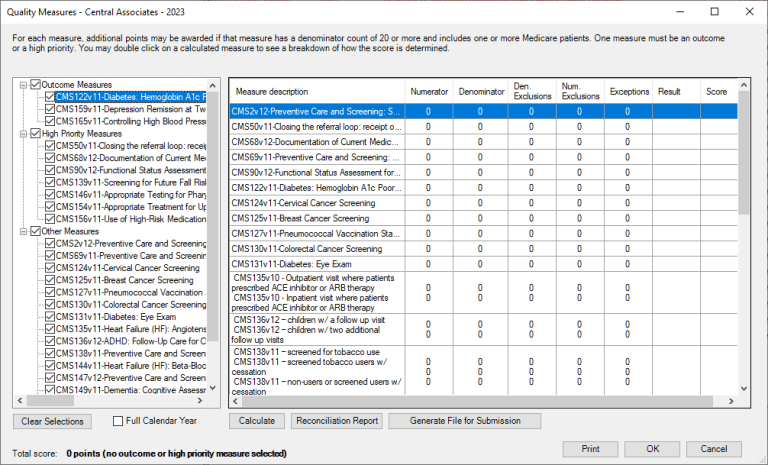Screen dimensions: 768x465
Task: Click the Num. Exclusions column header
Action: [580, 92]
